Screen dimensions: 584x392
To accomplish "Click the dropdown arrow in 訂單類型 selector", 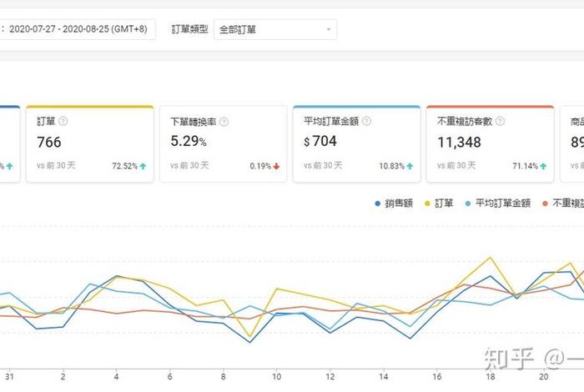I will [328, 30].
